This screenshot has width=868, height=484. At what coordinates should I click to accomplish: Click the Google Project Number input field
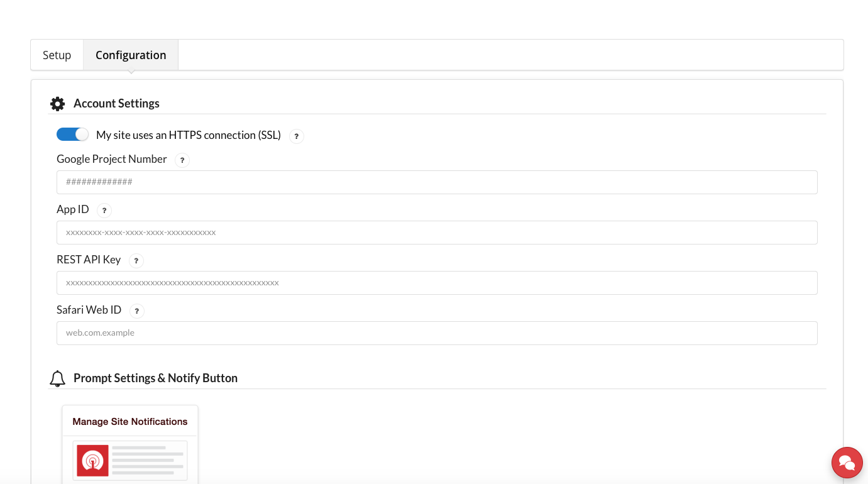(x=437, y=182)
